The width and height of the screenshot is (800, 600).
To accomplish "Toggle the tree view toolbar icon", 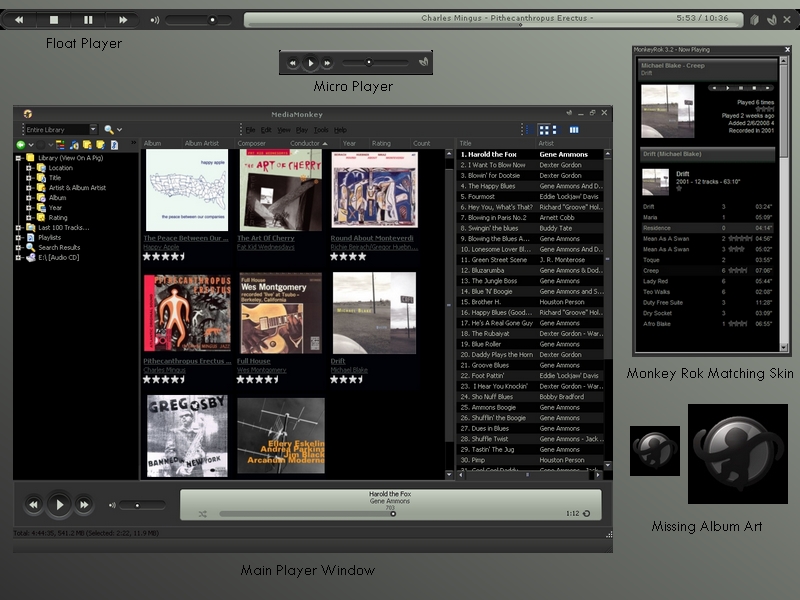I will click(61, 145).
